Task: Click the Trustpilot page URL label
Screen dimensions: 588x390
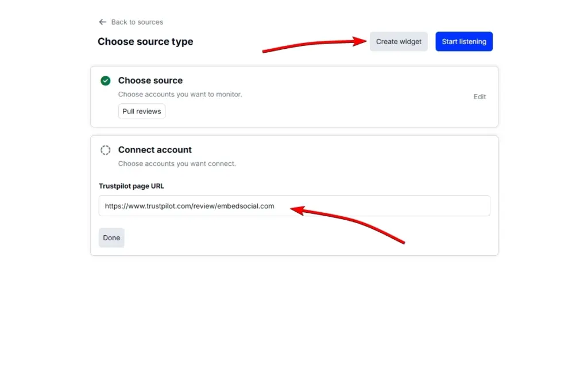Action: (131, 186)
